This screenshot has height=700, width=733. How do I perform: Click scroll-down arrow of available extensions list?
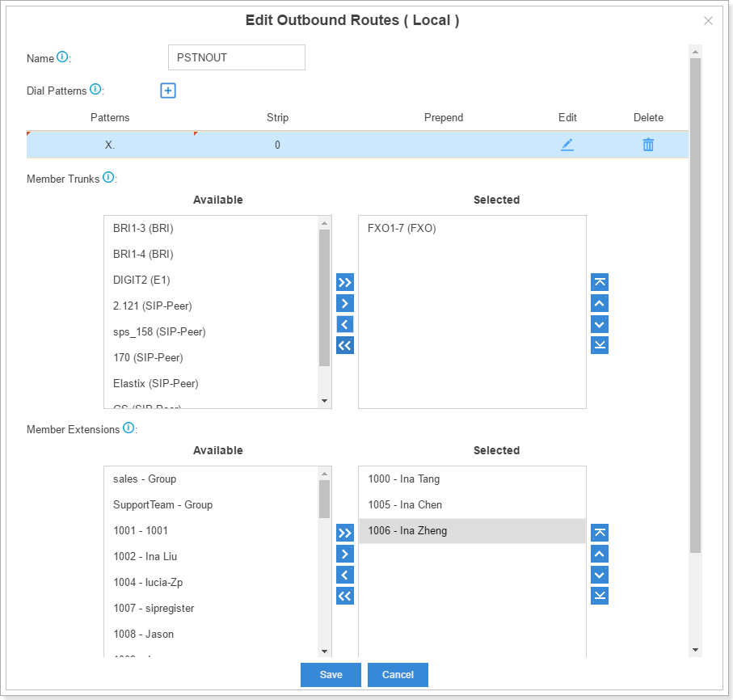point(324,652)
